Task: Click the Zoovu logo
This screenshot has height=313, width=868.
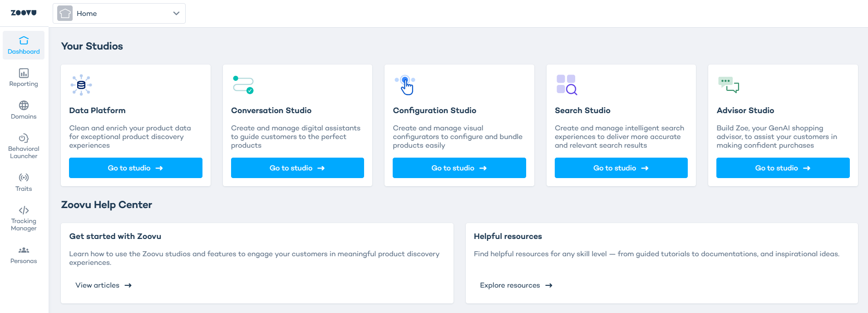Action: (x=24, y=13)
